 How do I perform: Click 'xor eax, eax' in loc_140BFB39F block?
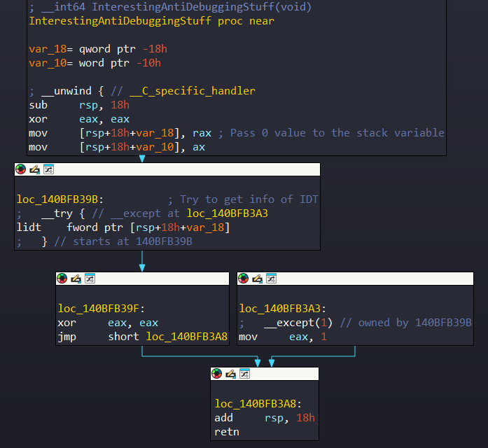[108, 323]
